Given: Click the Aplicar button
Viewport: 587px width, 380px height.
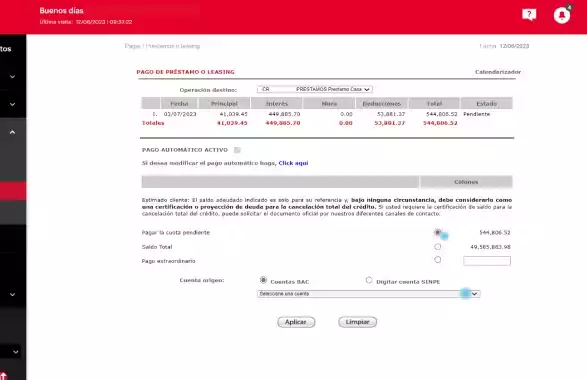Looking at the screenshot, I should pos(296,322).
